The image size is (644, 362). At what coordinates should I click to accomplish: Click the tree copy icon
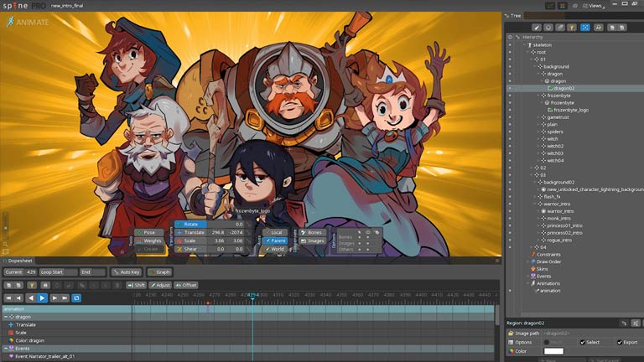point(612,28)
